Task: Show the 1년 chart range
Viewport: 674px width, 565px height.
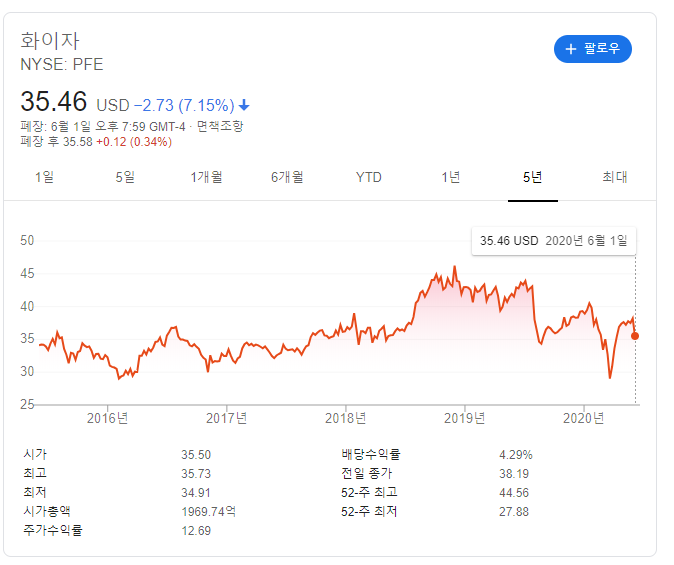Action: pyautogui.click(x=451, y=177)
